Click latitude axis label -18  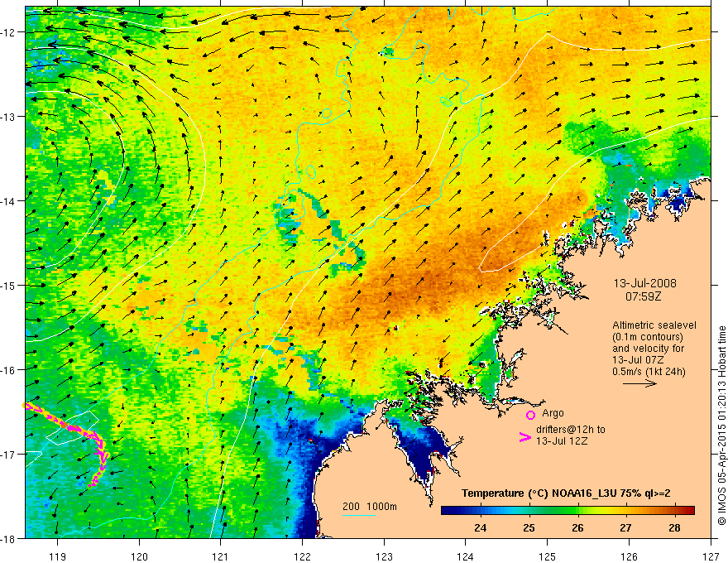tap(9, 539)
